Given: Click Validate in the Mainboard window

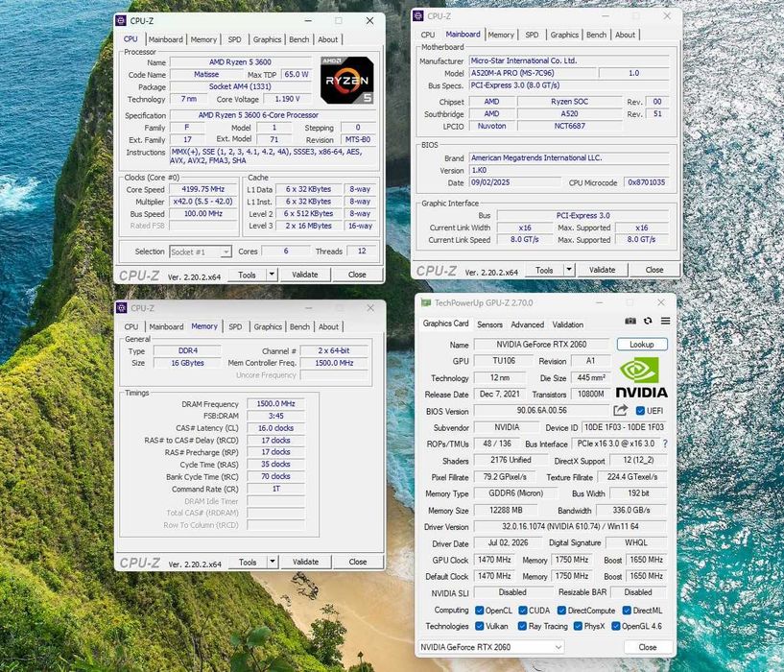Looking at the screenshot, I should (x=603, y=270).
